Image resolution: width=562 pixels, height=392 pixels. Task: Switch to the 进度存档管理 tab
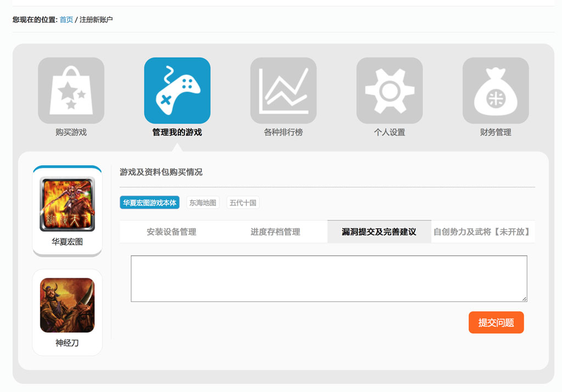pyautogui.click(x=276, y=232)
